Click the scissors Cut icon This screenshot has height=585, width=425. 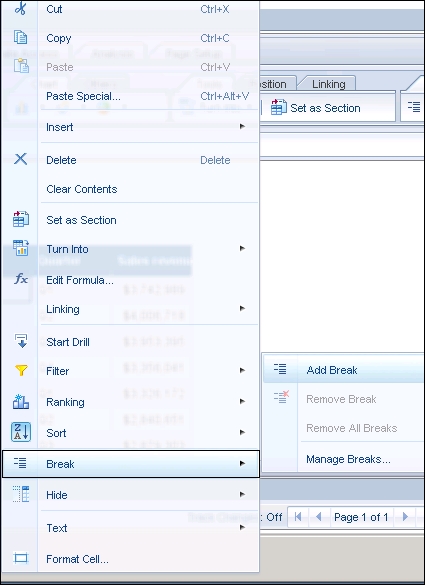coord(21,8)
